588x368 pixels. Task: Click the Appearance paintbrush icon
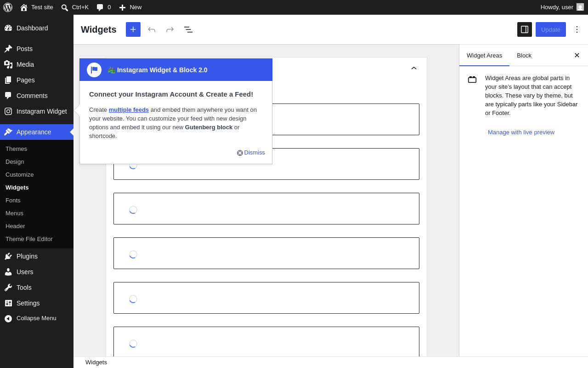click(x=8, y=132)
